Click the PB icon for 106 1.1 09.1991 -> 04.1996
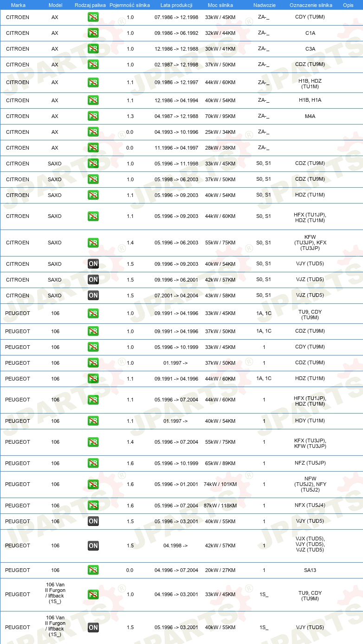This screenshot has width=363, height=644. [93, 379]
